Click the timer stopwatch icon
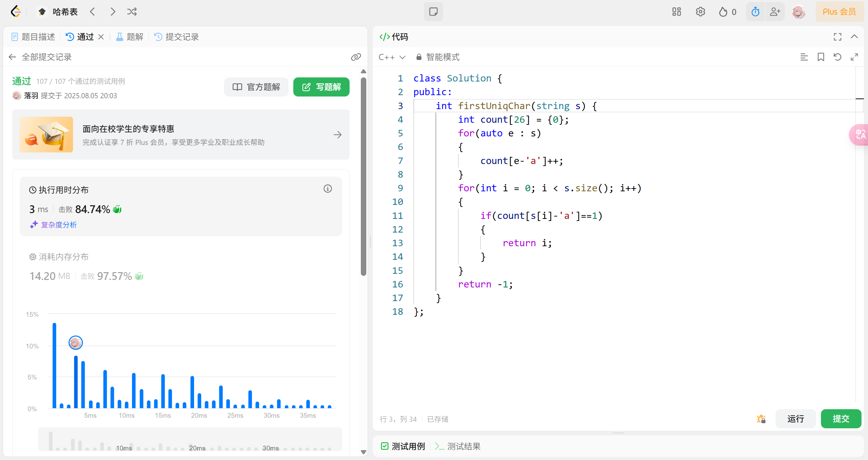This screenshot has width=868, height=460. coord(755,12)
